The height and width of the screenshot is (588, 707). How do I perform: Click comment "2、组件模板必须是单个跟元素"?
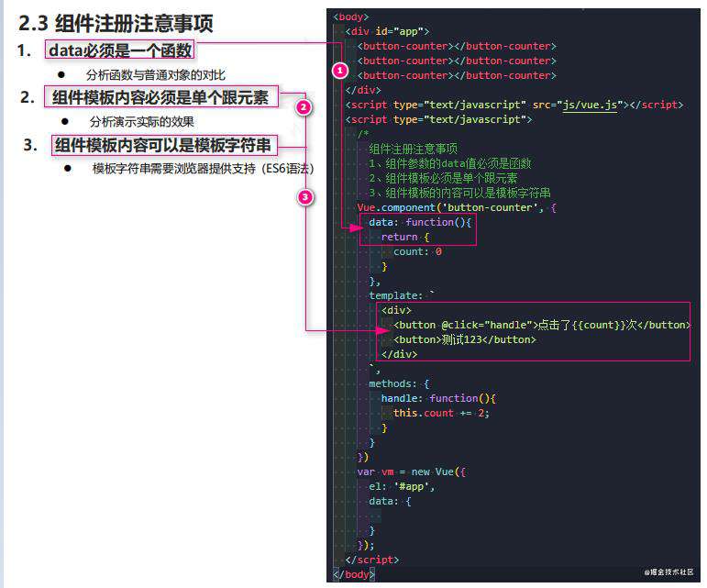pos(443,178)
